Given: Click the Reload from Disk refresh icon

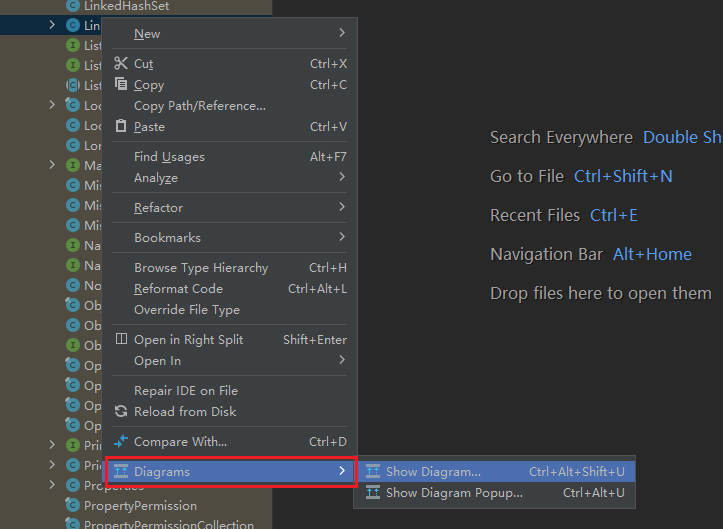Looking at the screenshot, I should coord(121,412).
